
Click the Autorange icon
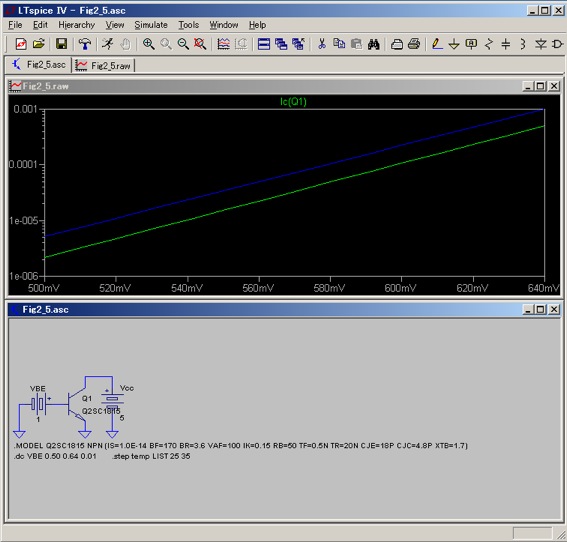(241, 44)
